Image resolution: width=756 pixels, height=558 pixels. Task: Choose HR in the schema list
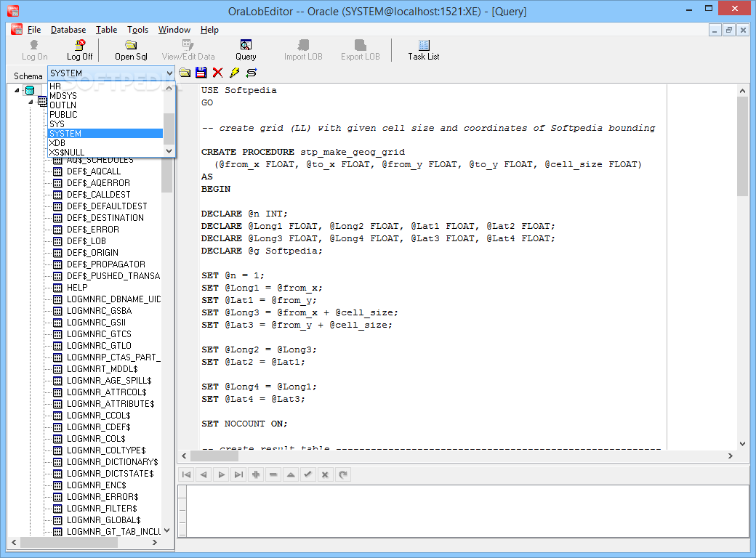pyautogui.click(x=105, y=86)
